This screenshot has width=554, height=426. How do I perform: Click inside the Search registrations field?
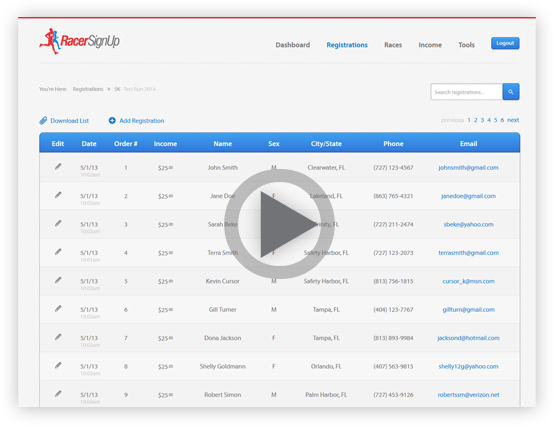(466, 92)
